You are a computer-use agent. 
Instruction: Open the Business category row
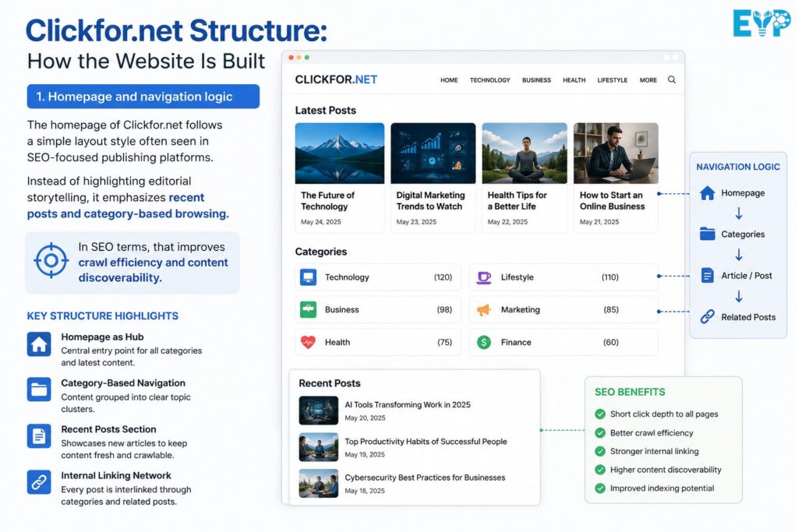(x=378, y=309)
